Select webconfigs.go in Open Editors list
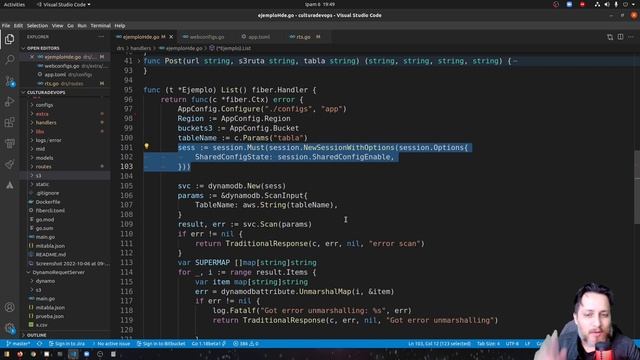This screenshot has height=360, width=640. (x=62, y=66)
